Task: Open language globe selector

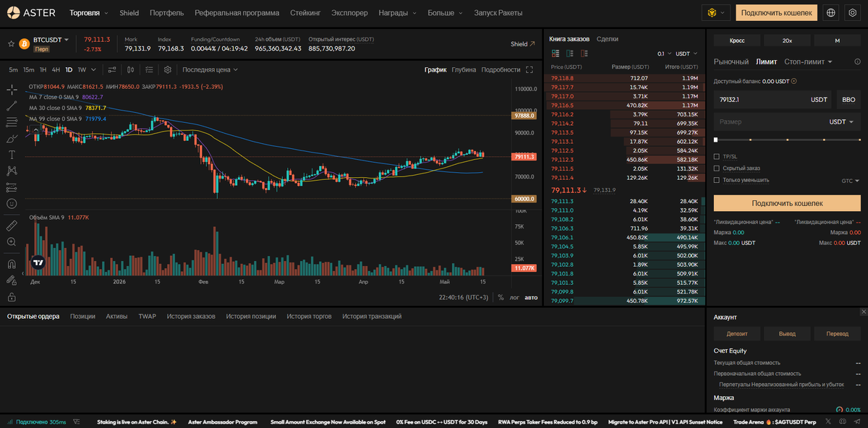Action: tap(830, 12)
